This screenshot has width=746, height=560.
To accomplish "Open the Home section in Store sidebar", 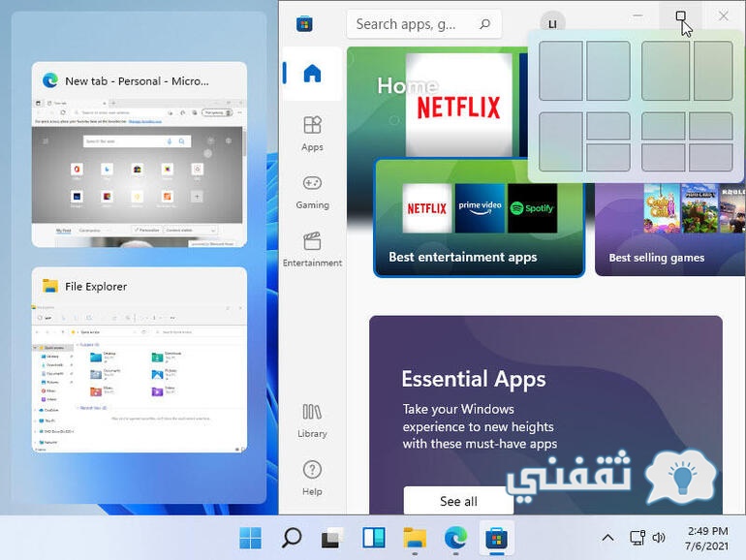I will click(312, 74).
